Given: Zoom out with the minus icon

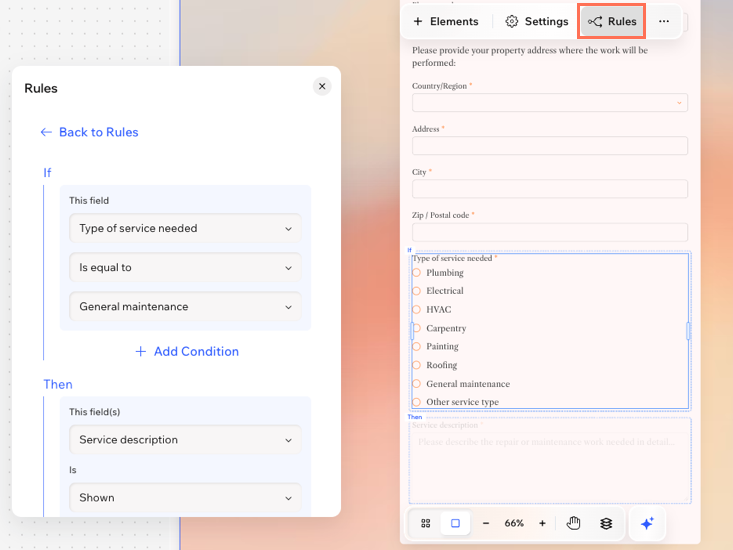Looking at the screenshot, I should pos(486,523).
